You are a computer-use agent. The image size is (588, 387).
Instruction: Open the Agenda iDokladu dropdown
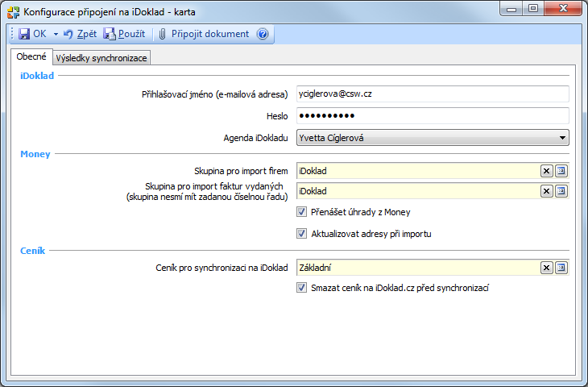click(433, 138)
